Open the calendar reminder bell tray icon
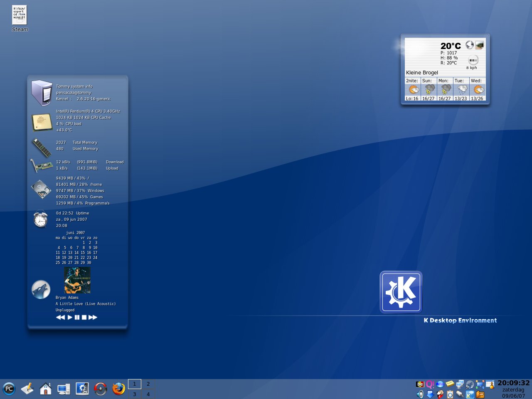The width and height of the screenshot is (532, 399). click(490, 384)
